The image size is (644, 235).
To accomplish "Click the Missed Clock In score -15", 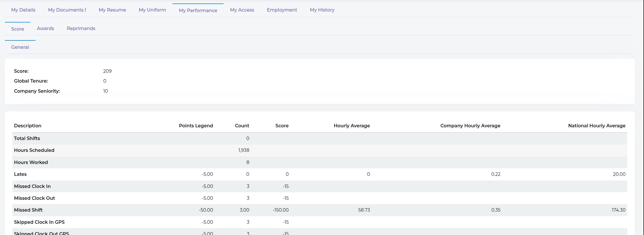I will tap(286, 186).
